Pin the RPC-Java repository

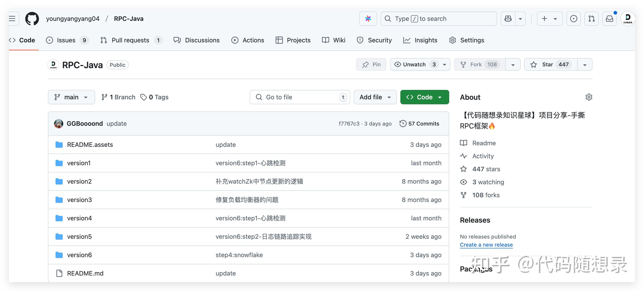[x=371, y=64]
